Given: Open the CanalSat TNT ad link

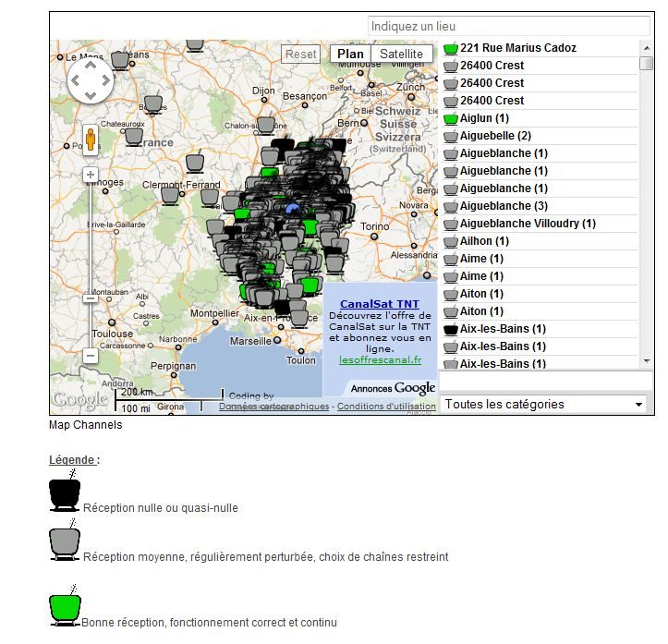Looking at the screenshot, I should pos(379,304).
